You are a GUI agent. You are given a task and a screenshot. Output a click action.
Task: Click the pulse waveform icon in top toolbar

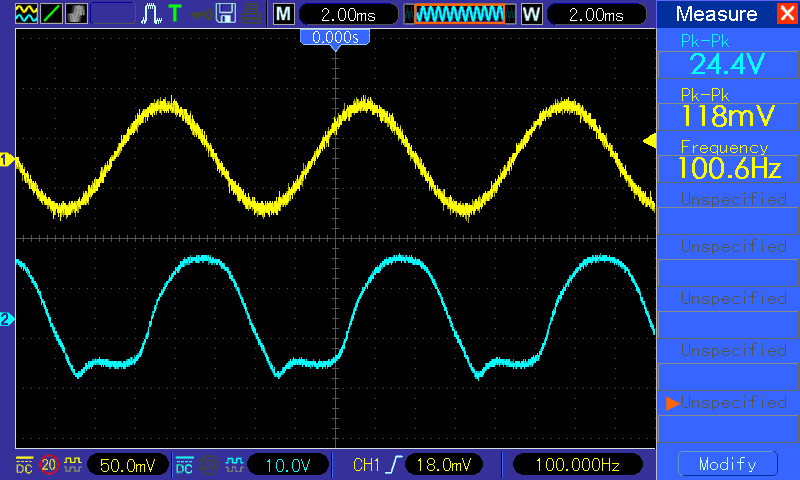tap(151, 14)
